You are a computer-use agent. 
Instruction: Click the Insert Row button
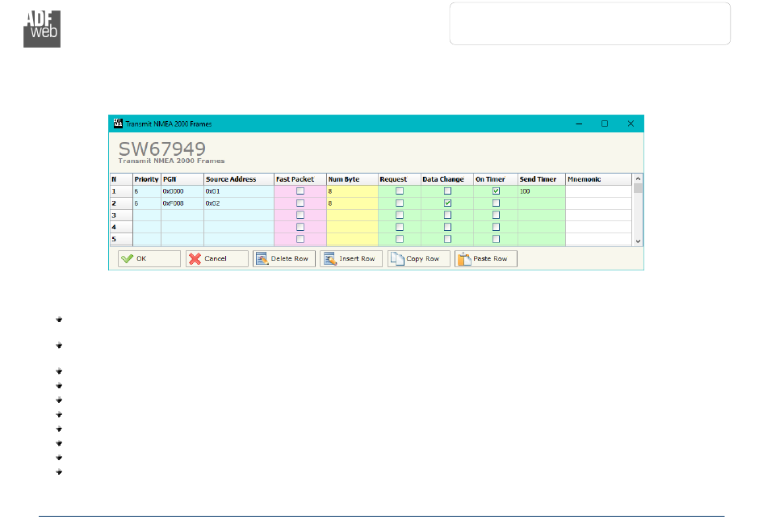[x=351, y=258]
